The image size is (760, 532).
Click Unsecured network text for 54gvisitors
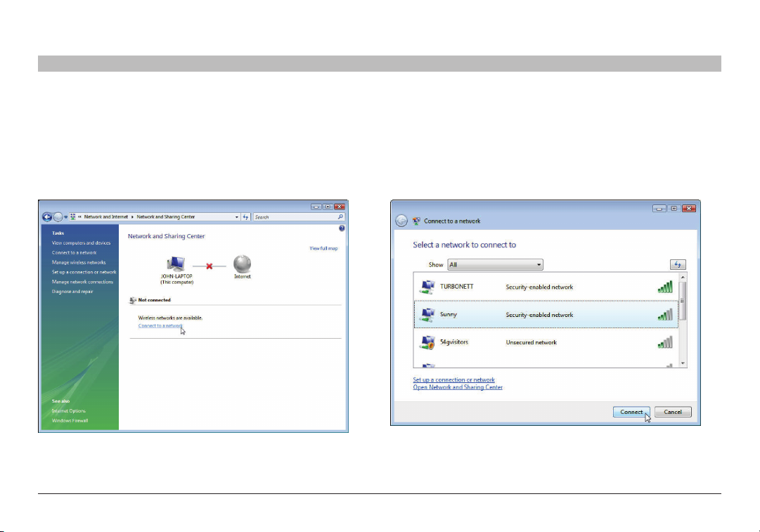pos(532,342)
